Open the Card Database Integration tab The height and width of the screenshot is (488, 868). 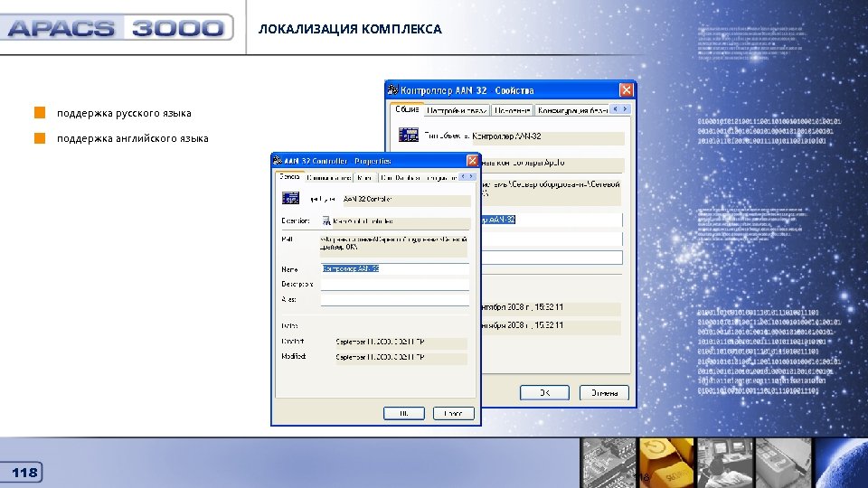(418, 178)
